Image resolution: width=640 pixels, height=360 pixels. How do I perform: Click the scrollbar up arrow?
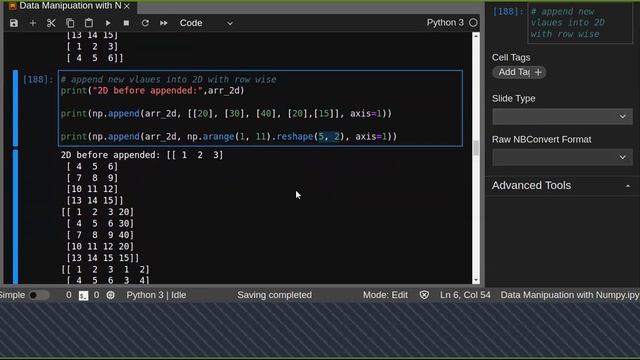pyautogui.click(x=476, y=36)
